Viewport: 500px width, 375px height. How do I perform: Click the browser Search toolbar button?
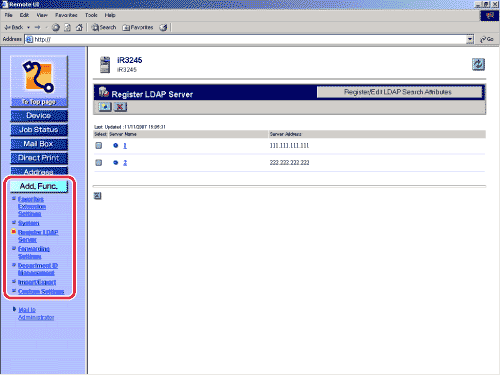point(104,27)
